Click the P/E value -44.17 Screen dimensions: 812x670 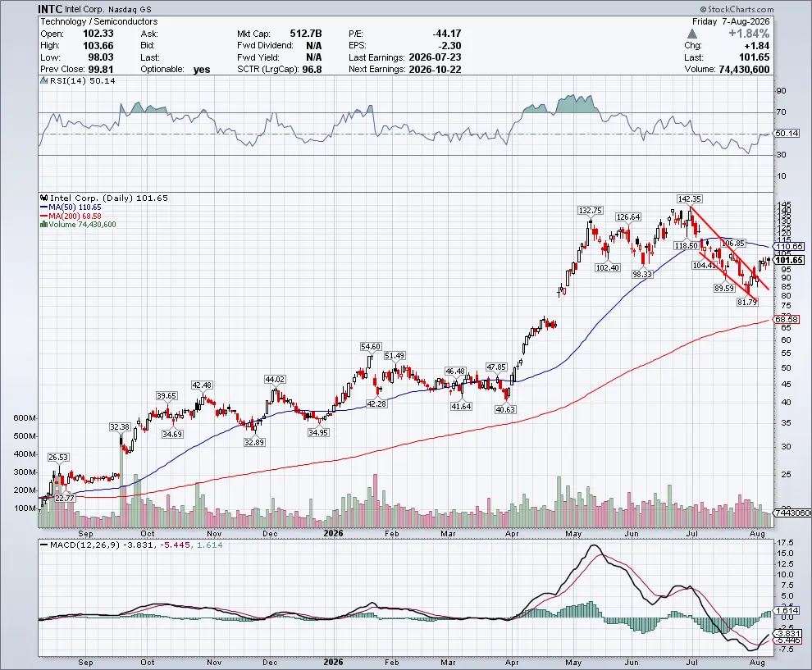pos(447,33)
